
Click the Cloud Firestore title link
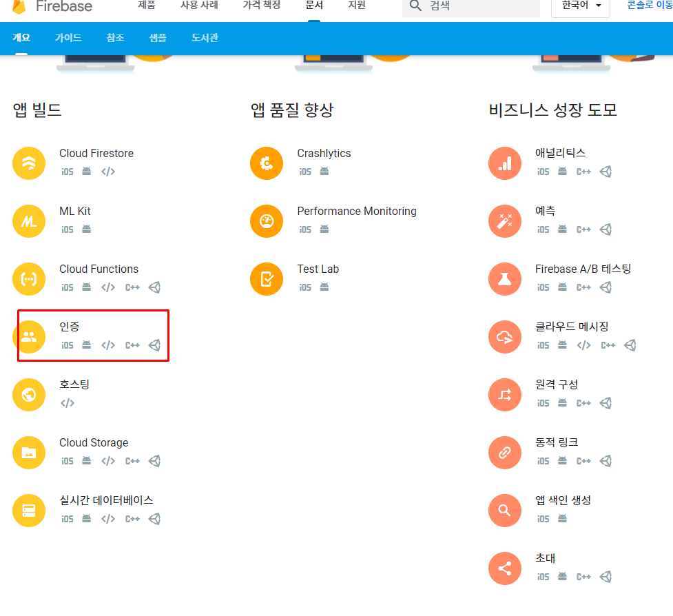[96, 153]
